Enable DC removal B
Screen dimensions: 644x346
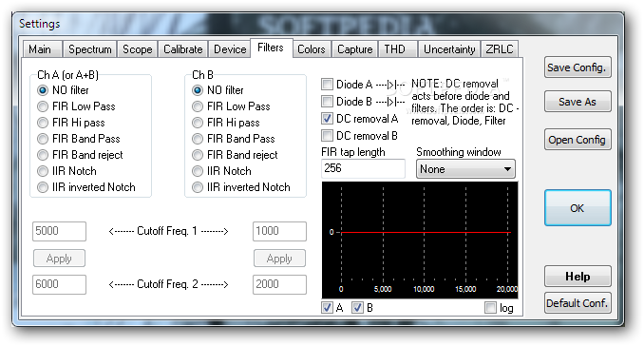[x=327, y=136]
